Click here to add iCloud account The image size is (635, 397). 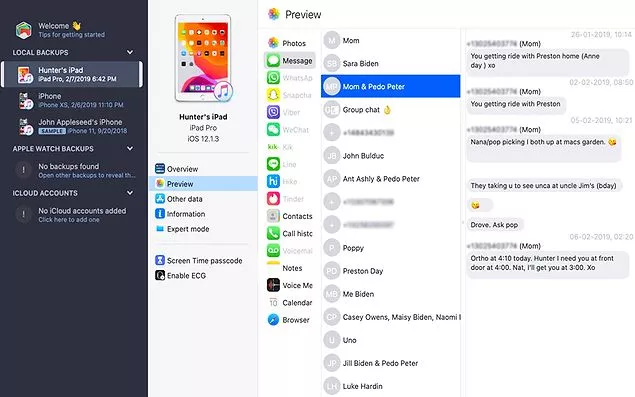(71, 215)
